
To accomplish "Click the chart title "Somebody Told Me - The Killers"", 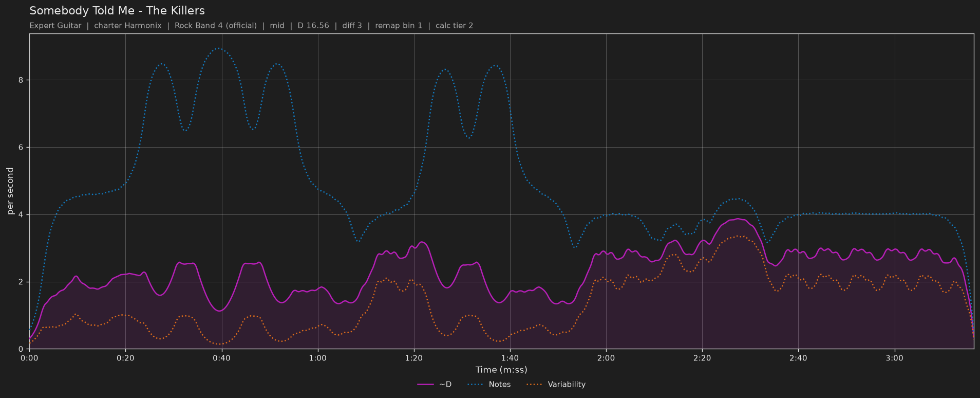I will 117,11.
